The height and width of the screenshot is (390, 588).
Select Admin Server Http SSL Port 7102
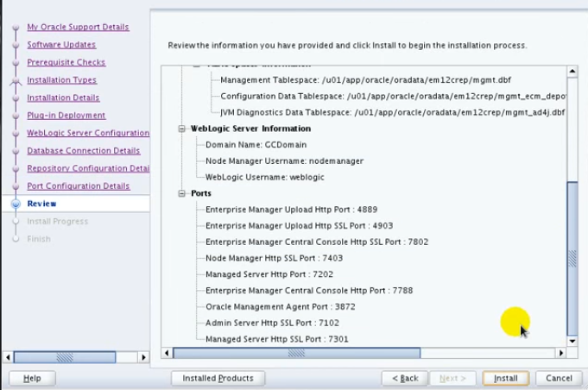click(272, 323)
